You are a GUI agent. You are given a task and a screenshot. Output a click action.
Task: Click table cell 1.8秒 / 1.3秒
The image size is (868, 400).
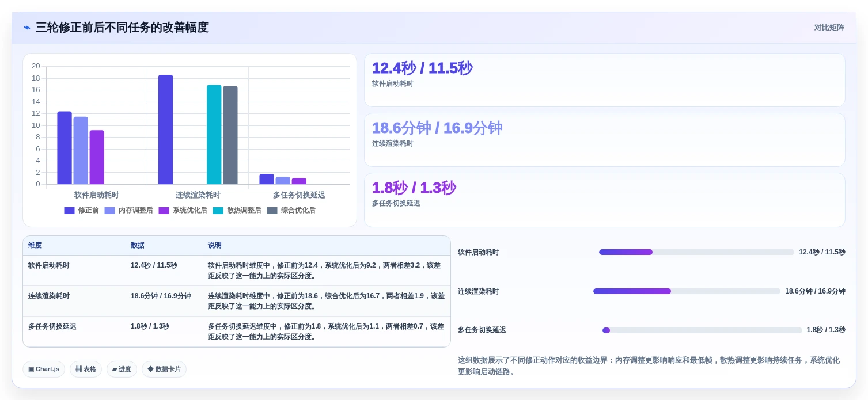tap(150, 326)
